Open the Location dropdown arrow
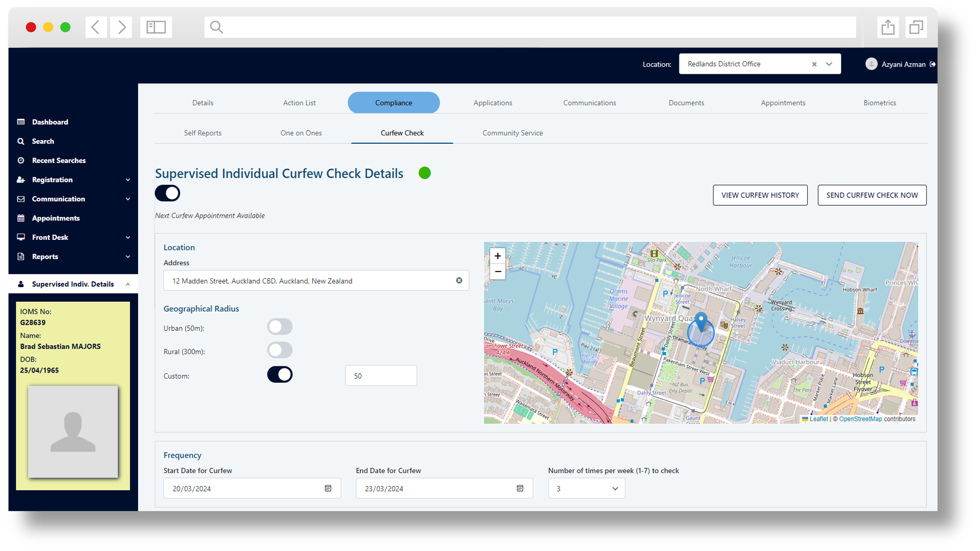 coord(829,64)
